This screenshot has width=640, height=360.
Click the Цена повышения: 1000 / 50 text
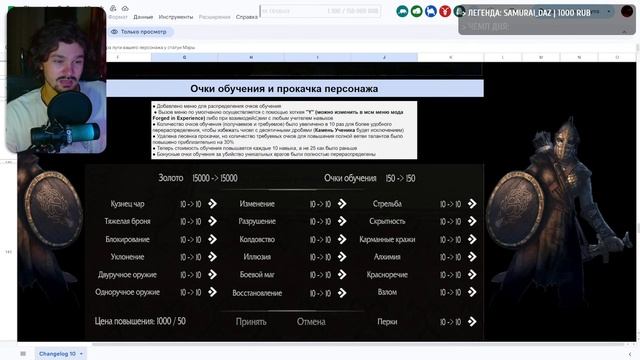click(140, 321)
